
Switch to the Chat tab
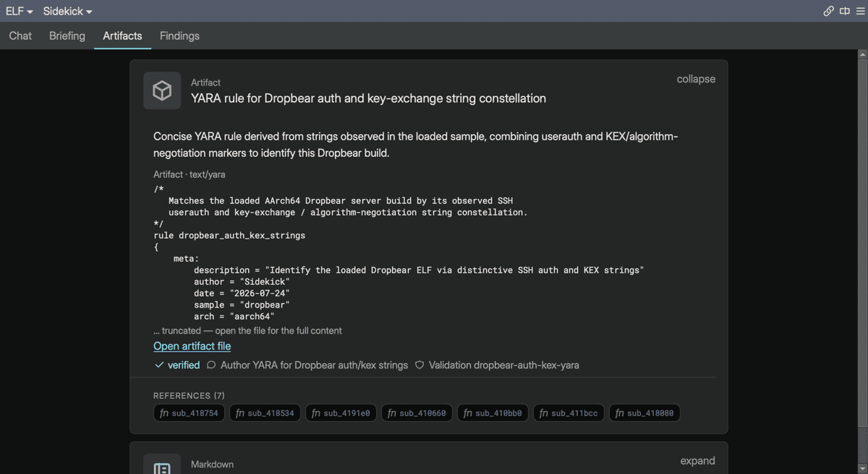click(20, 35)
